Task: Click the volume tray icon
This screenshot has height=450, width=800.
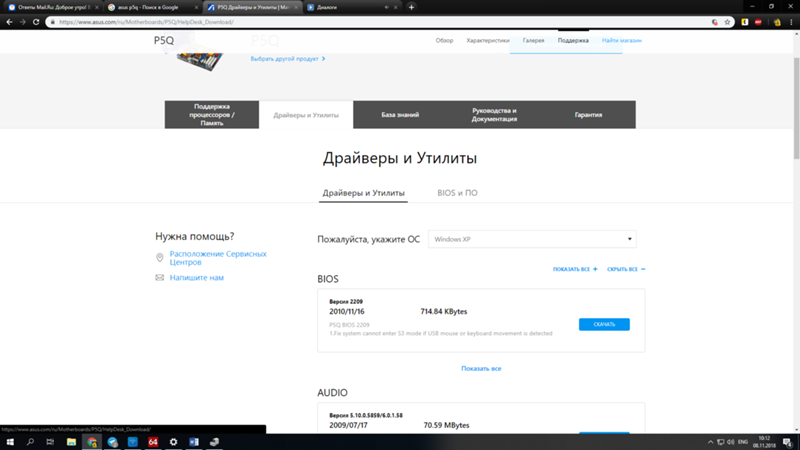Action: click(x=731, y=442)
